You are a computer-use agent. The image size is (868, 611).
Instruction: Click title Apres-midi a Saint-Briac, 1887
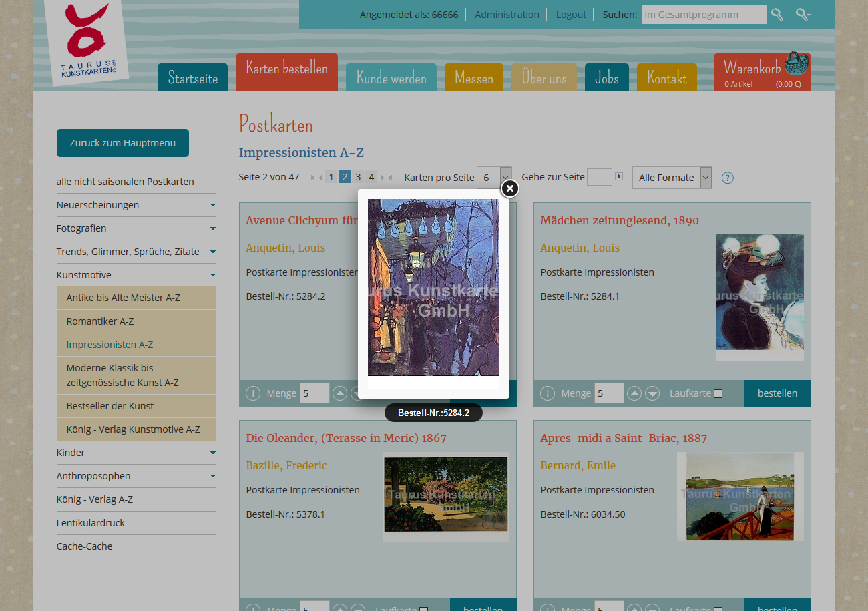pyautogui.click(x=624, y=438)
